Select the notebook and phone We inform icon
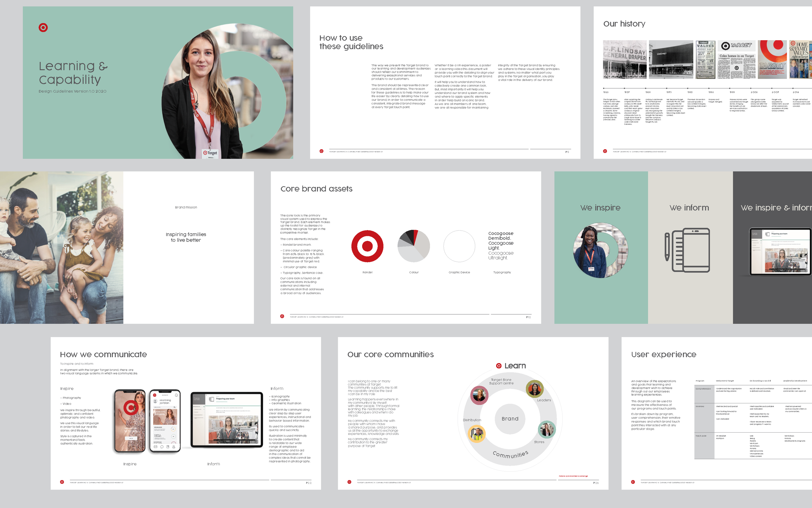Image resolution: width=812 pixels, height=508 pixels. pyautogui.click(x=687, y=250)
